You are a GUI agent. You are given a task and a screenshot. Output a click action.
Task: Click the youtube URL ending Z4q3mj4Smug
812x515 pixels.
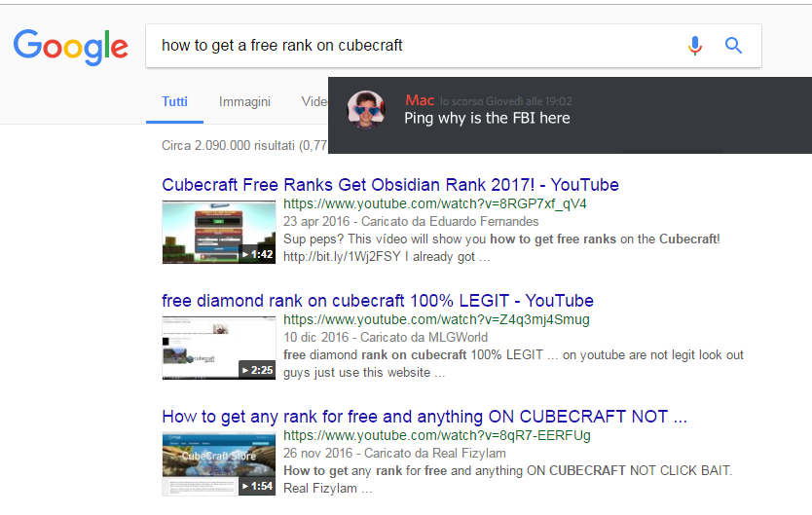coord(436,320)
